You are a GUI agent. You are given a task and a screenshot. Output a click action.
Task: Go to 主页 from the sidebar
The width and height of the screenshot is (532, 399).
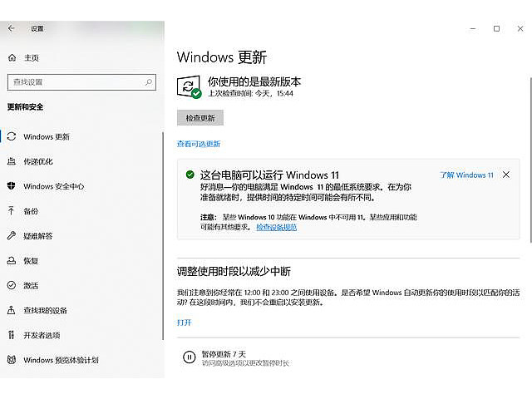pyautogui.click(x=32, y=57)
